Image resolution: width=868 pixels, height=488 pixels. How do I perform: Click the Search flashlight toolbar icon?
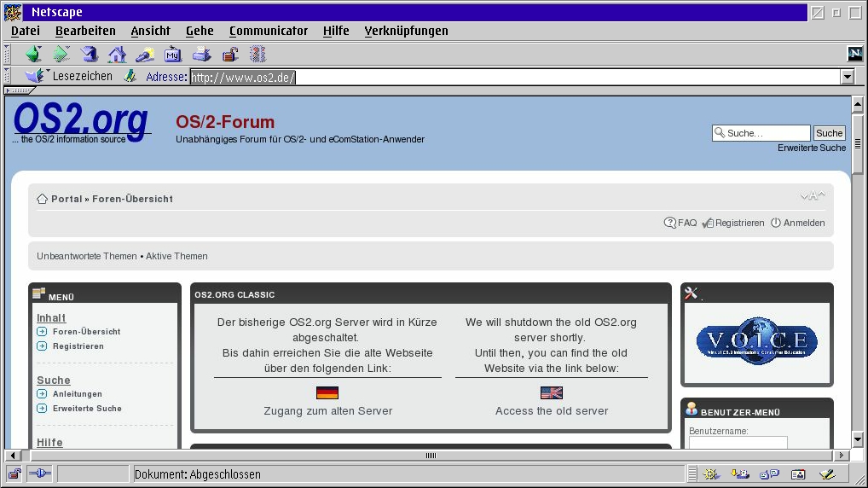[145, 55]
